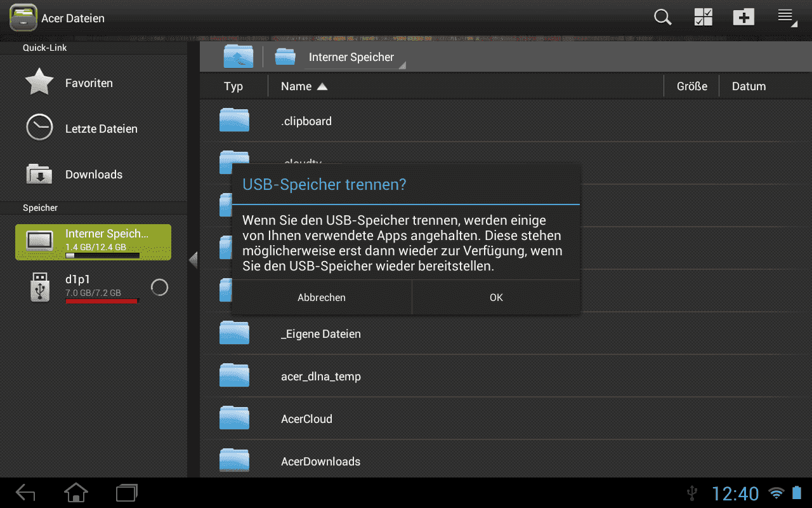Click the acer_dlna_temp folder icon
The image size is (812, 508).
pos(234,375)
